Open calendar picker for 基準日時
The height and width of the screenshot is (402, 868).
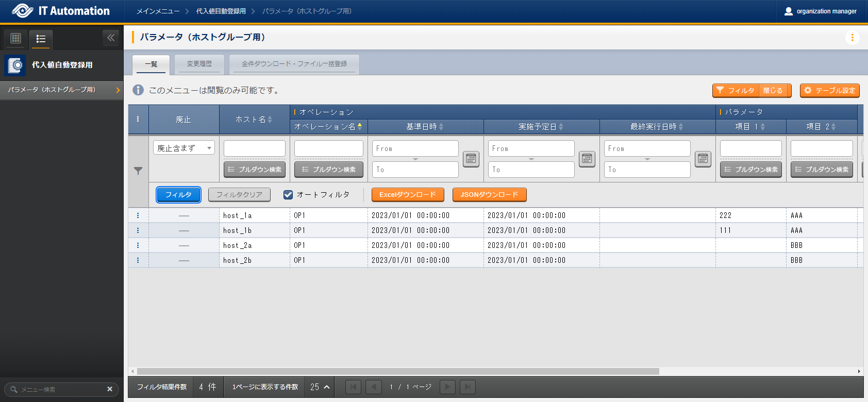click(471, 159)
